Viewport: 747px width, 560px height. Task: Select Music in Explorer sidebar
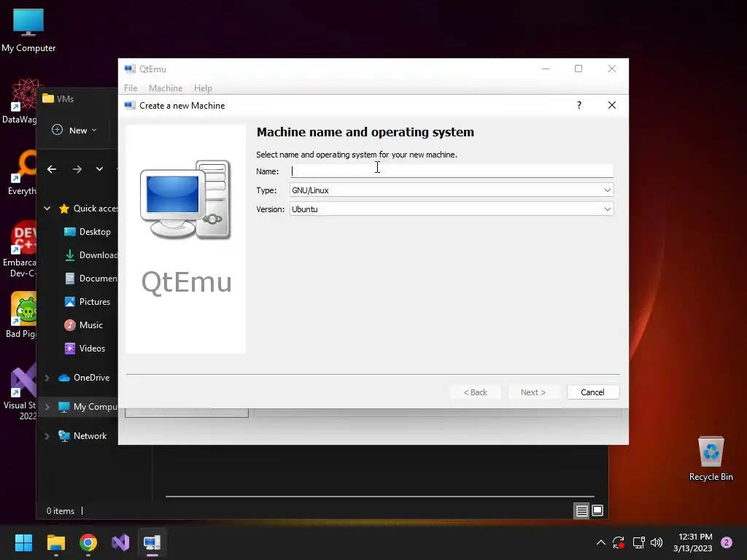(84, 324)
